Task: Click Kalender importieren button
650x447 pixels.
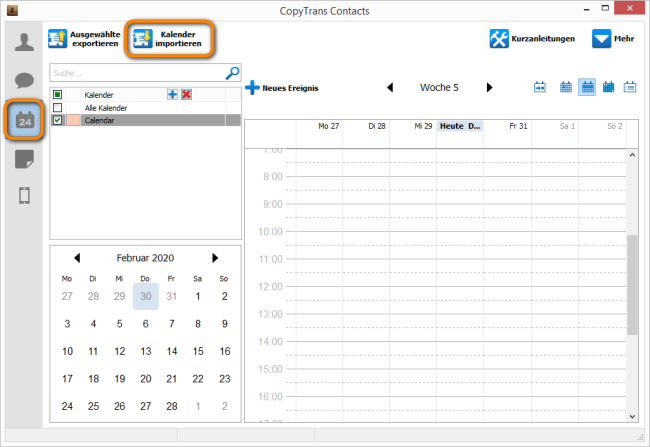Action: [168, 39]
